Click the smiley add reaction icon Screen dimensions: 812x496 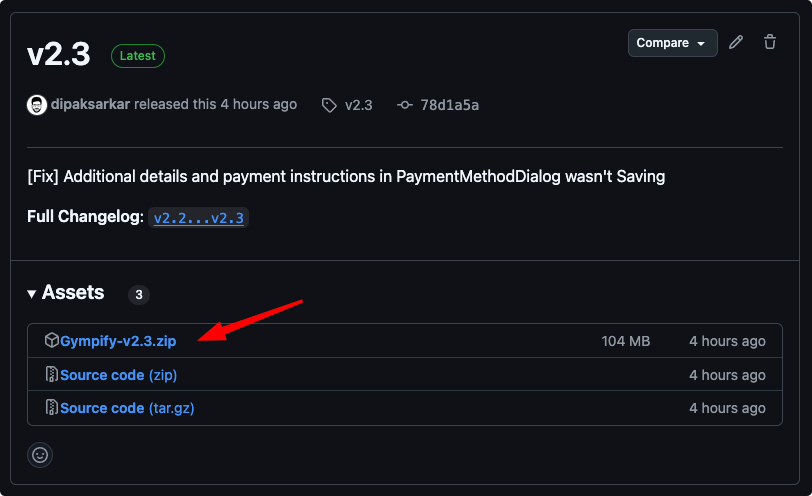point(40,454)
